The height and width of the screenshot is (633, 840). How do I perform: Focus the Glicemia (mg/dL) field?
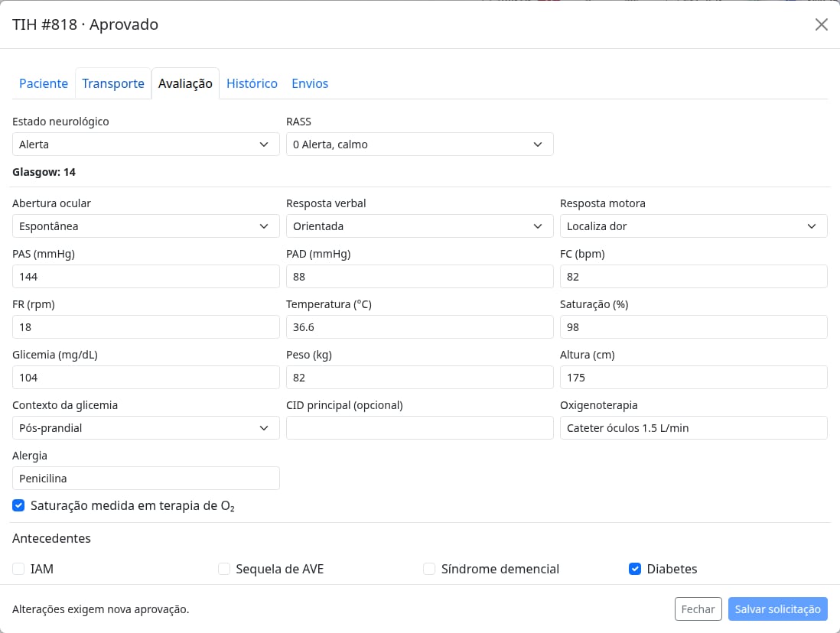145,378
